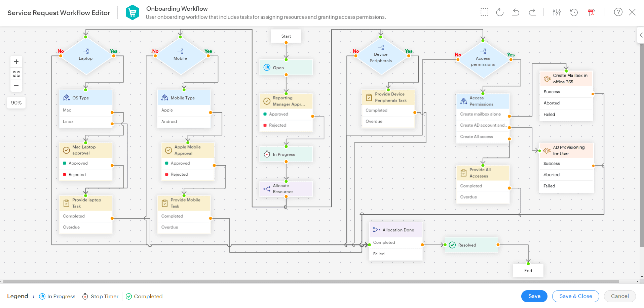Select the marquee selection tool
The width and height of the screenshot is (644, 308).
[484, 12]
